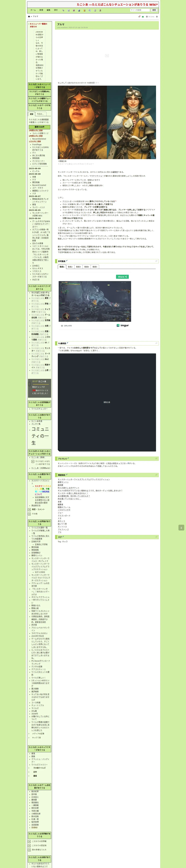The height and width of the screenshot is (868, 186).
Task: Select the 更新 sidebar tab
Action: tap(31, 114)
